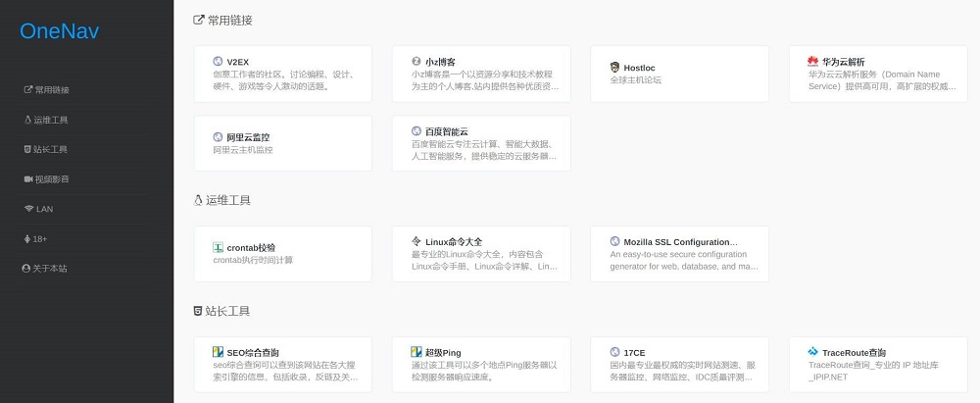Click the user-circle icon beside 关于本站

[25, 269]
